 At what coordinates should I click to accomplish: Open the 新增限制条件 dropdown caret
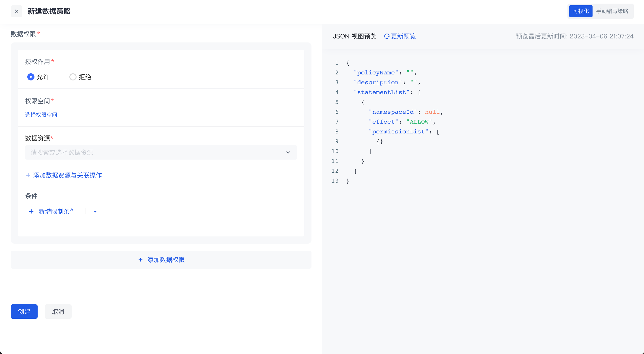pyautogui.click(x=95, y=211)
